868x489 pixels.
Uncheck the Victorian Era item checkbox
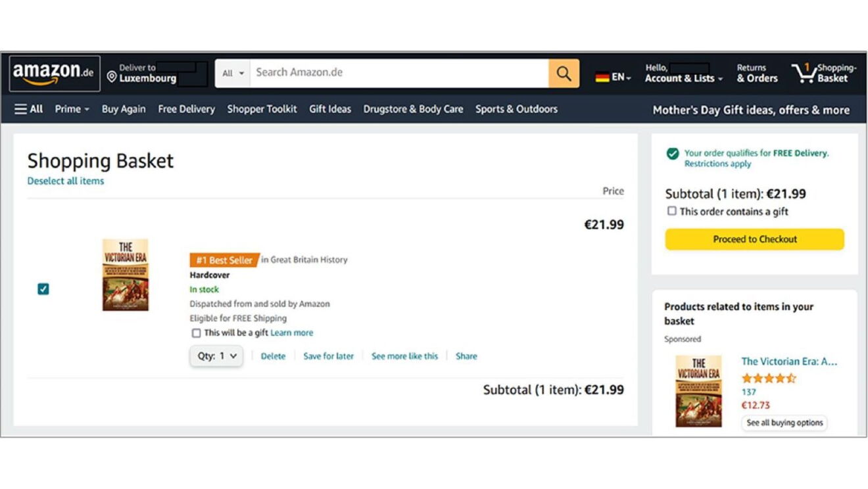click(43, 289)
